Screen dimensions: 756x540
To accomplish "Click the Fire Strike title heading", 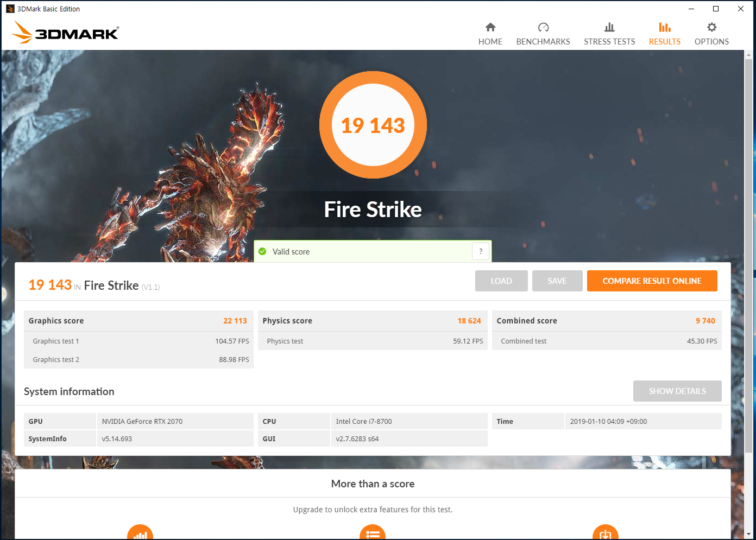I will 373,209.
